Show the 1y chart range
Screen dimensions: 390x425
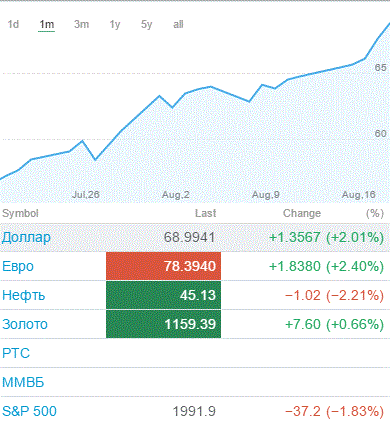[x=115, y=24]
